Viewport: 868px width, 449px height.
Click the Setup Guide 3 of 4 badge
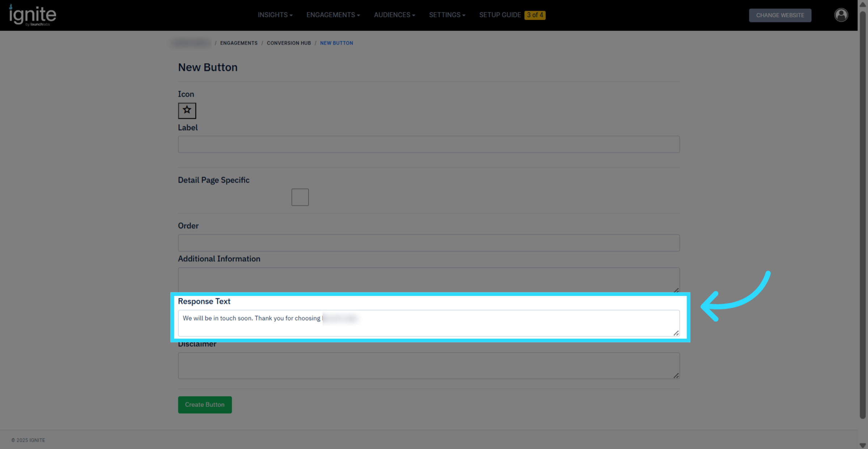535,15
